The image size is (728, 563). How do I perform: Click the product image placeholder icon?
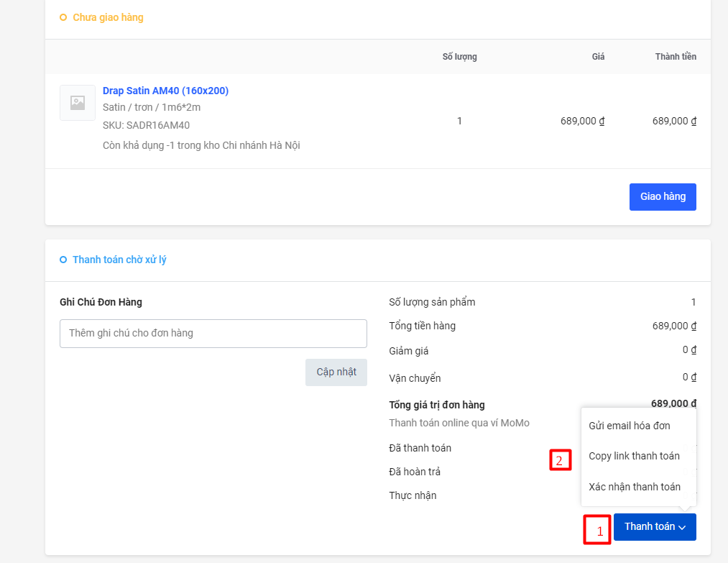click(x=78, y=103)
